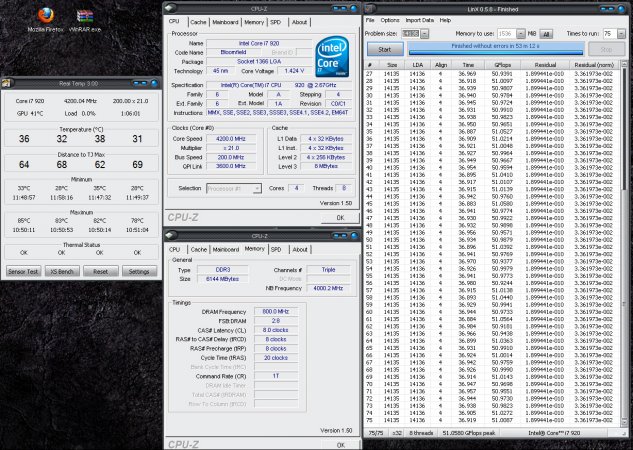Open SPD tab in CPU-Z processor window
This screenshot has height=450, width=633.
[276, 22]
